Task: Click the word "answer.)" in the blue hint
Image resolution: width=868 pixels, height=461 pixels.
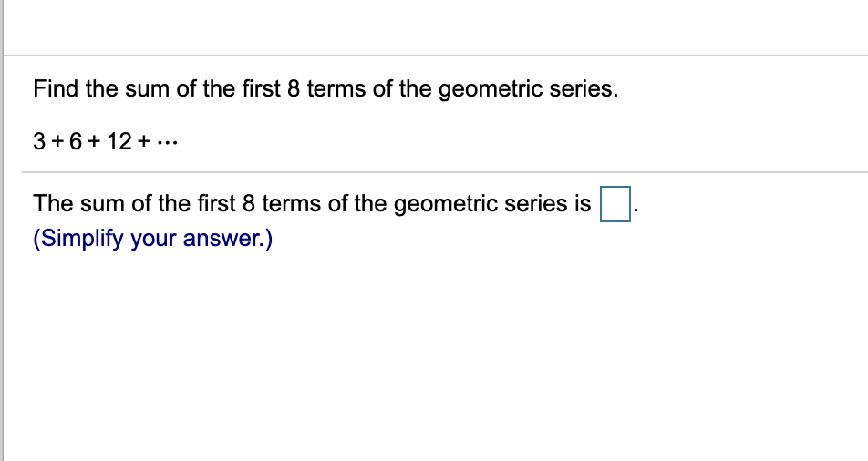Action: tap(228, 239)
